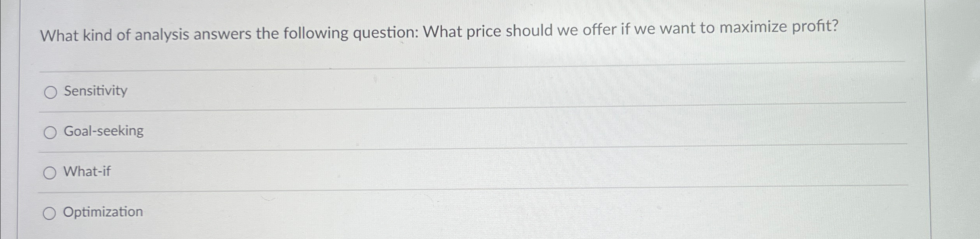
Task: Click divider between Sensitivity and Goal-seeking
Action: point(473,107)
